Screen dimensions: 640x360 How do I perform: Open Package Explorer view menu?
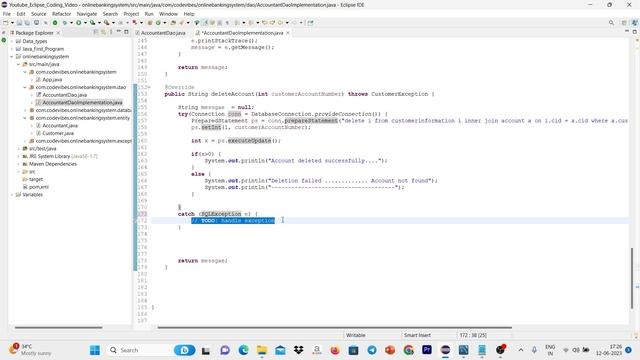point(111,32)
